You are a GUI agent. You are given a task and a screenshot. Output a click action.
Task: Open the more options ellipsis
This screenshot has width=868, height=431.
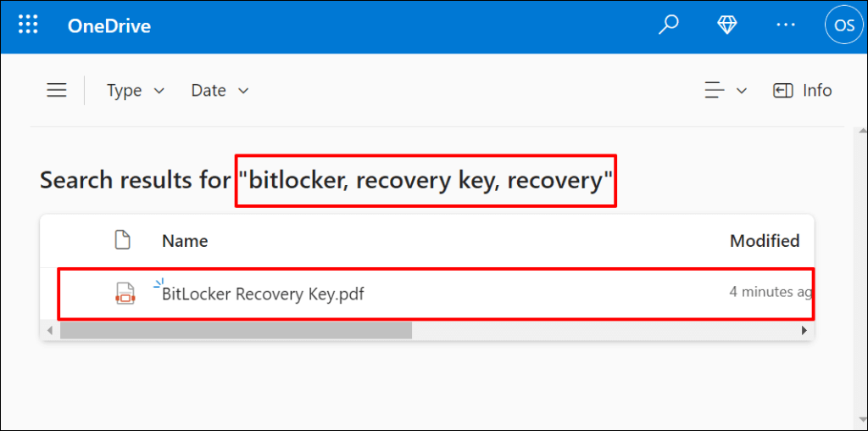(786, 25)
